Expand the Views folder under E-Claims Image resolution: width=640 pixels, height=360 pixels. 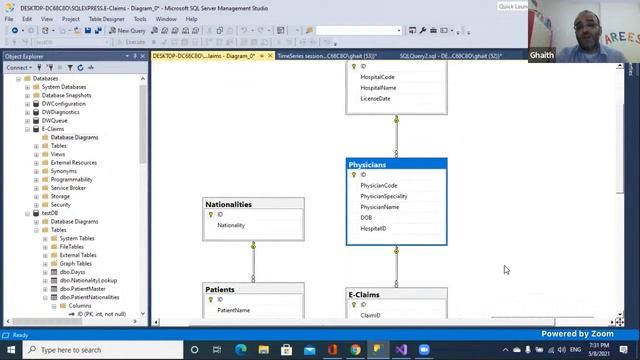[36, 155]
